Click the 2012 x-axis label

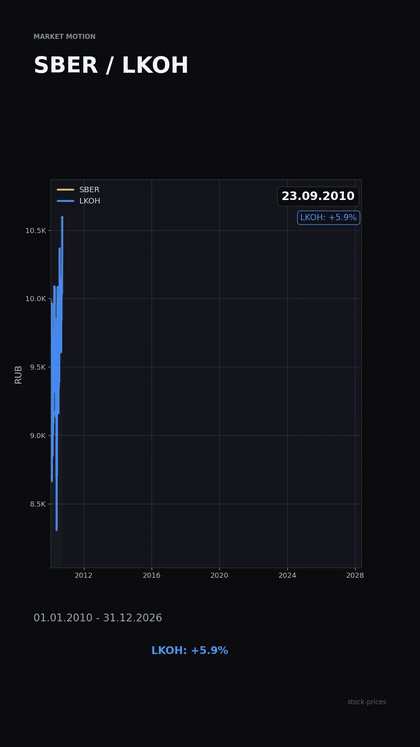84,575
